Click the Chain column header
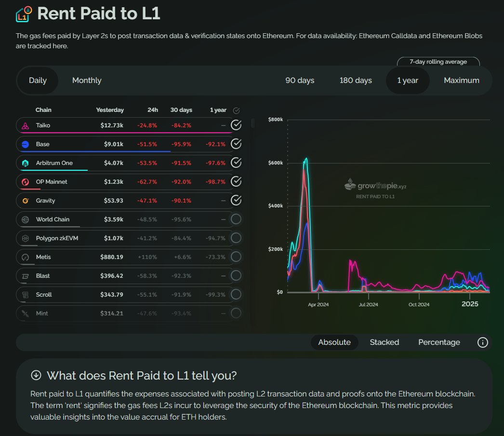The width and height of the screenshot is (504, 436). coord(43,110)
